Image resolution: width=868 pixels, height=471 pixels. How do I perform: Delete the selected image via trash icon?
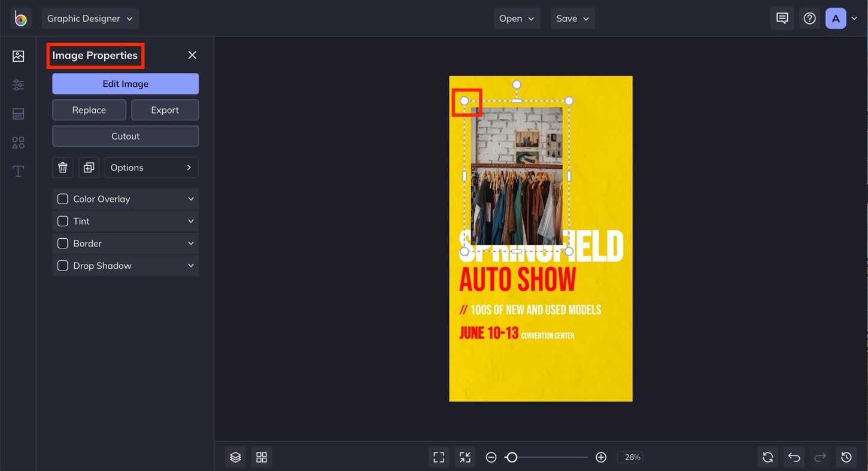coord(62,168)
